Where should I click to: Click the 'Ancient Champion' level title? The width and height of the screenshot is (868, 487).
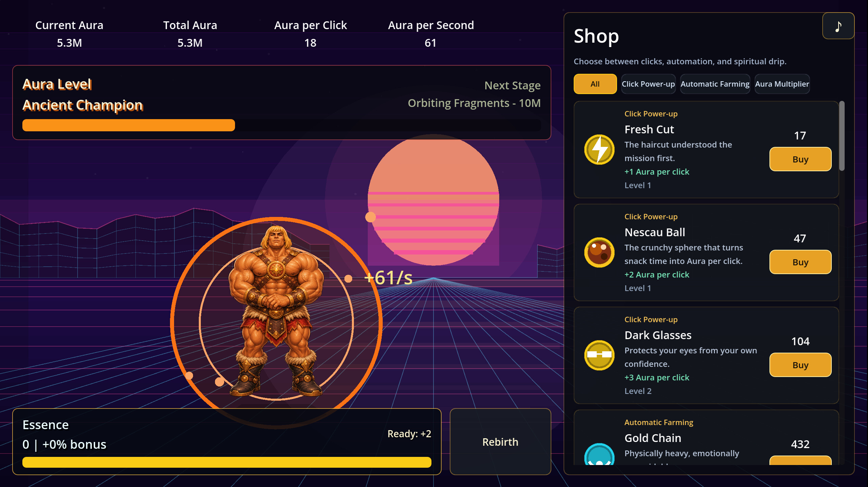[83, 105]
